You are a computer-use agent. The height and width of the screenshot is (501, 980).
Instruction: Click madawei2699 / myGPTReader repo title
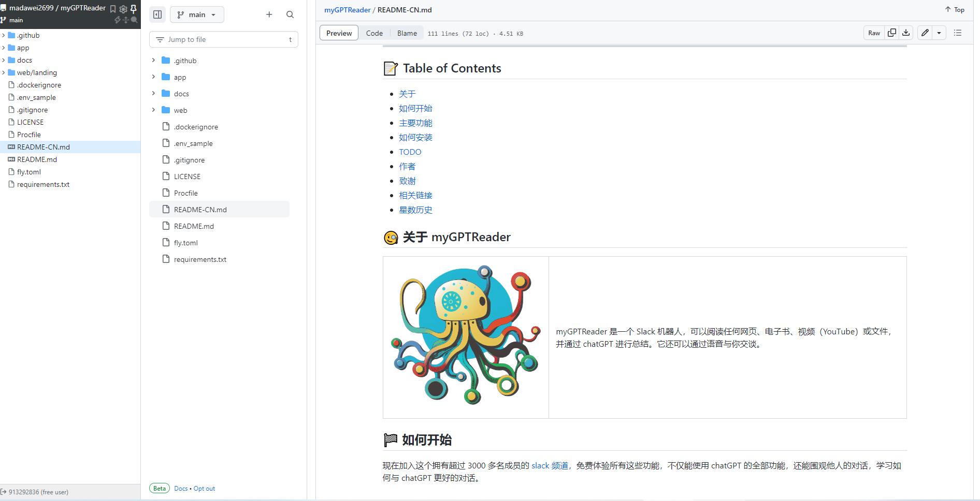[x=57, y=8]
